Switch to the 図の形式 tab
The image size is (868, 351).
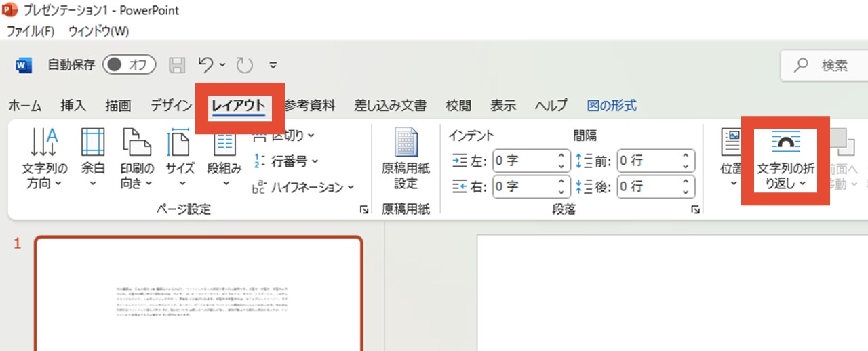tap(612, 106)
